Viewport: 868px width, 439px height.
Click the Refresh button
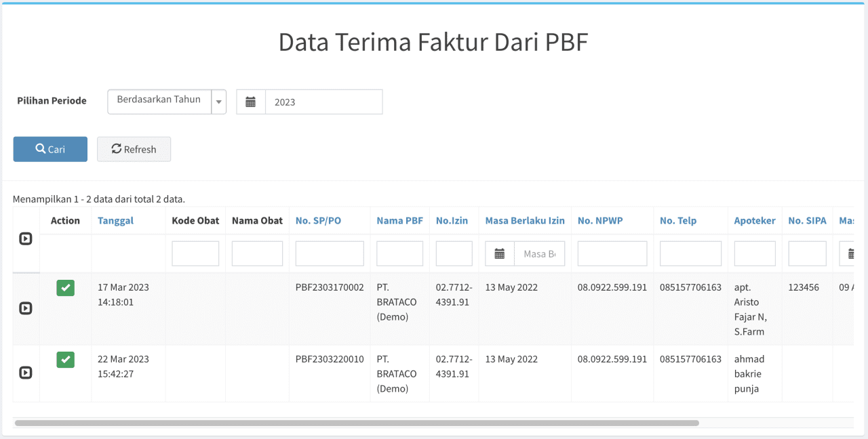tap(134, 149)
